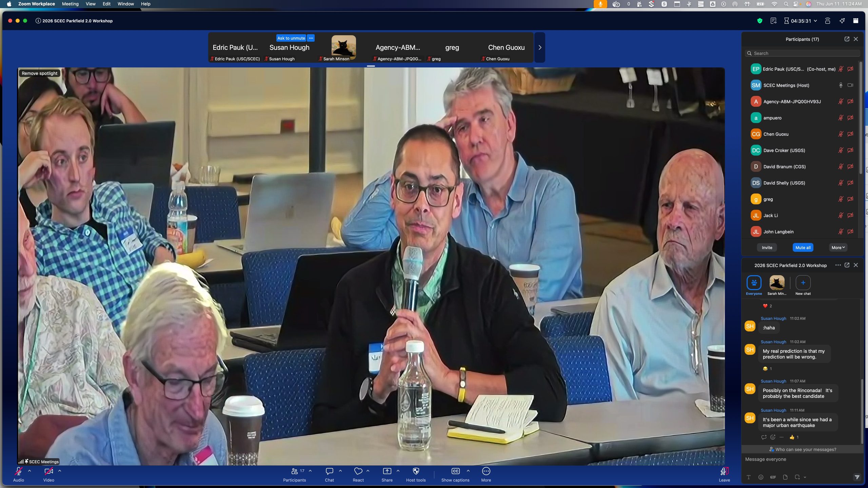Image resolution: width=868 pixels, height=488 pixels.
Task: Open the Participants panel from the toolbar
Action: [294, 474]
